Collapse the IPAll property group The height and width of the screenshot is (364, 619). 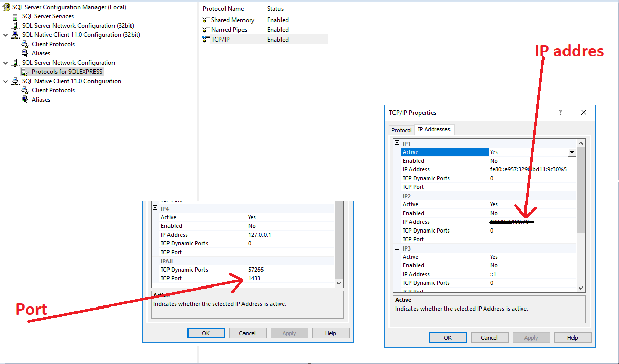[x=155, y=261]
